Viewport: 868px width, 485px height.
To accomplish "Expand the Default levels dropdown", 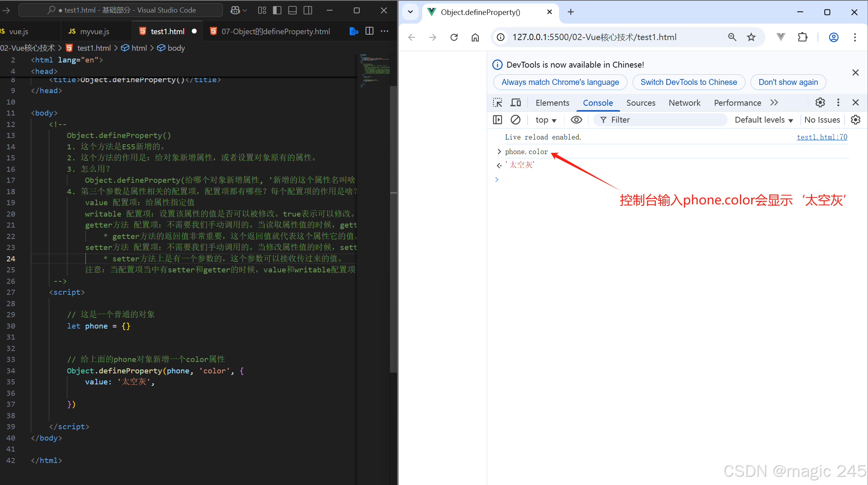I will (x=763, y=120).
